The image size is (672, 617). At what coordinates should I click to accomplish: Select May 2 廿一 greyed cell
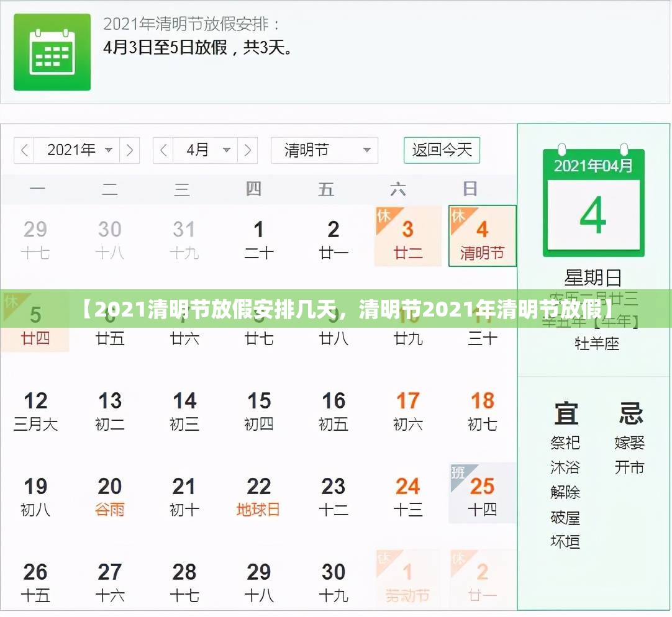pyautogui.click(x=482, y=580)
